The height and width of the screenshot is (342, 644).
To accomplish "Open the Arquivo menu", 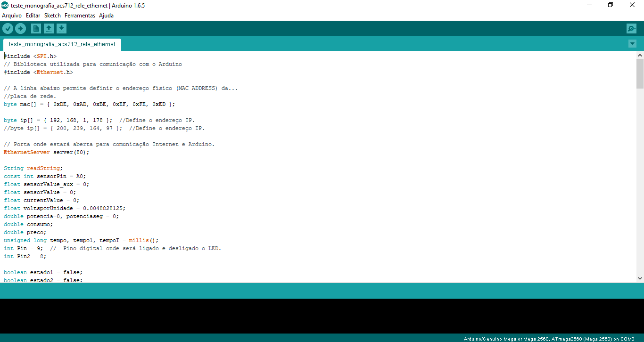I will 12,16.
